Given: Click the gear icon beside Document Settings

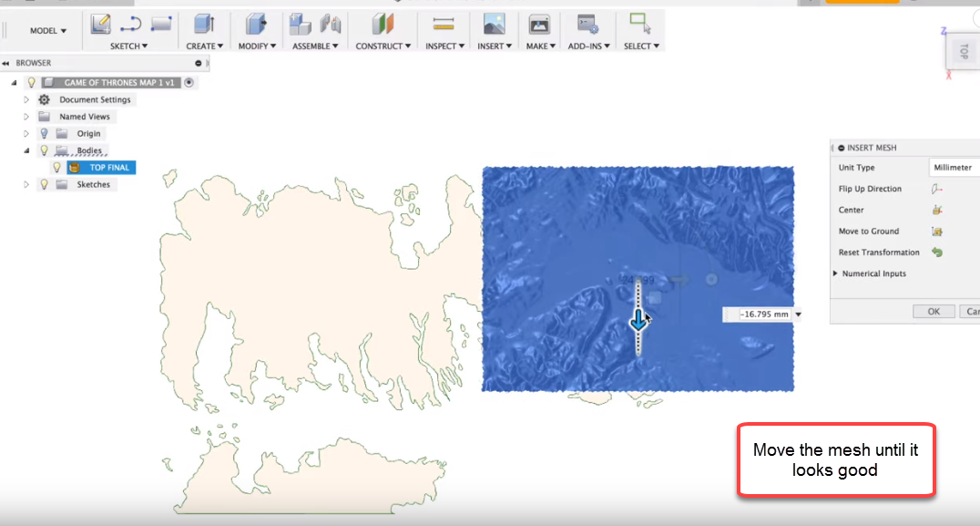Looking at the screenshot, I should point(44,99).
